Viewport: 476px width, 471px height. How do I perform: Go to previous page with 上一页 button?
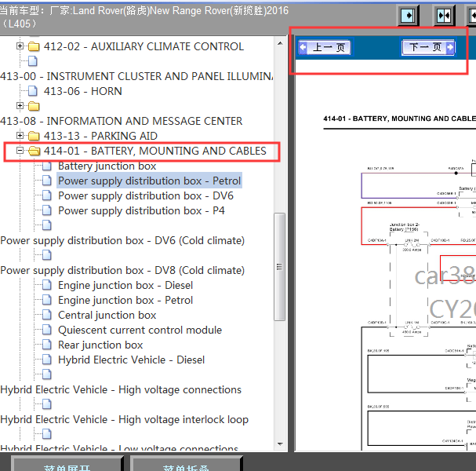coord(324,47)
